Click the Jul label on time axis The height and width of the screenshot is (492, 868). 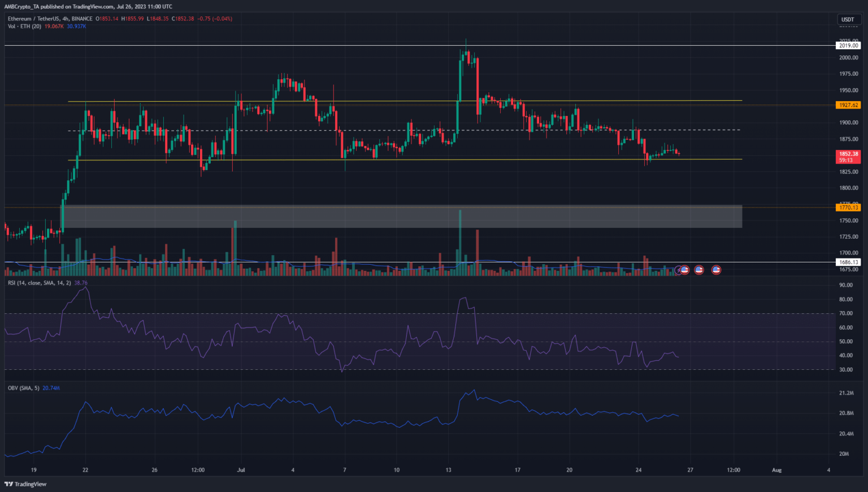click(x=241, y=470)
